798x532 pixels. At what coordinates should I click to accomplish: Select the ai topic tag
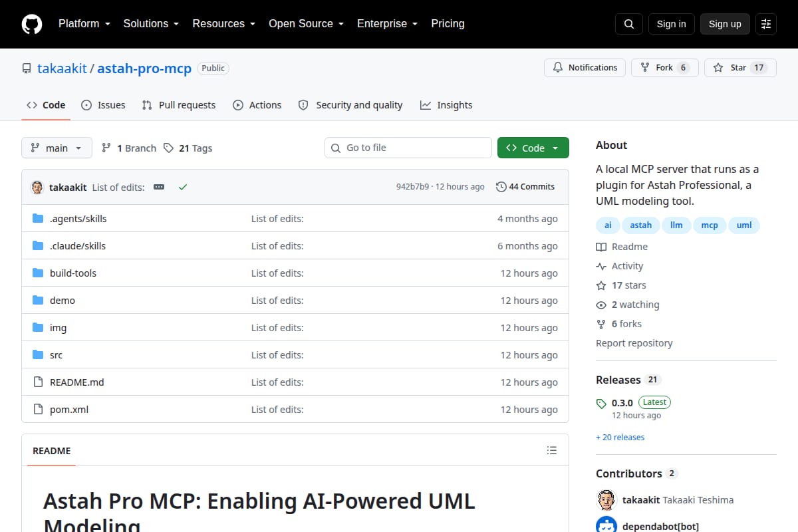pos(608,225)
